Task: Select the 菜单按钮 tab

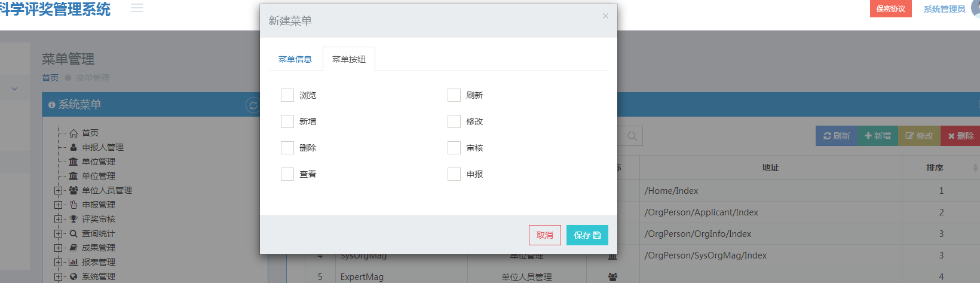Action: (x=349, y=59)
